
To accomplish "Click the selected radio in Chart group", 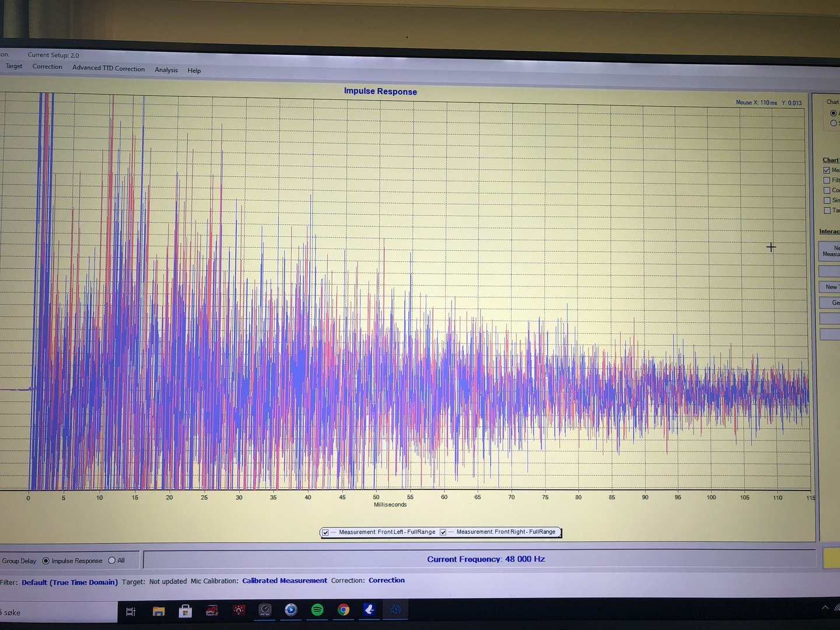I will (833, 113).
